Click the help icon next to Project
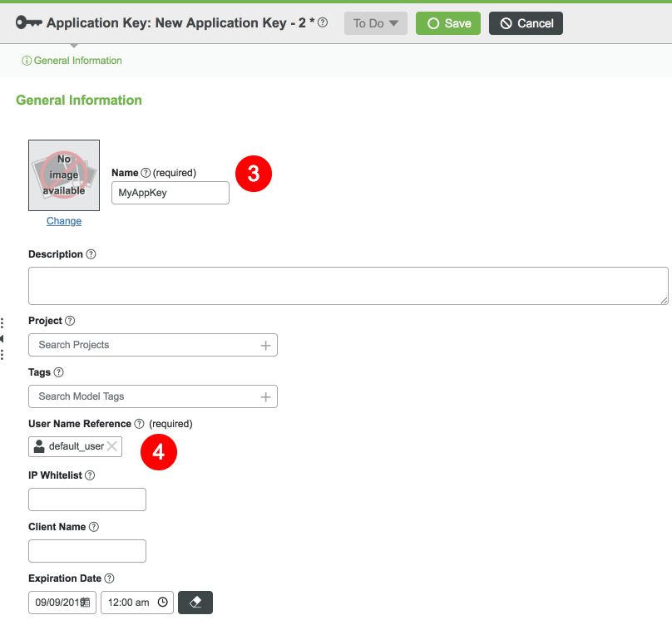Image resolution: width=672 pixels, height=620 pixels. [70, 321]
